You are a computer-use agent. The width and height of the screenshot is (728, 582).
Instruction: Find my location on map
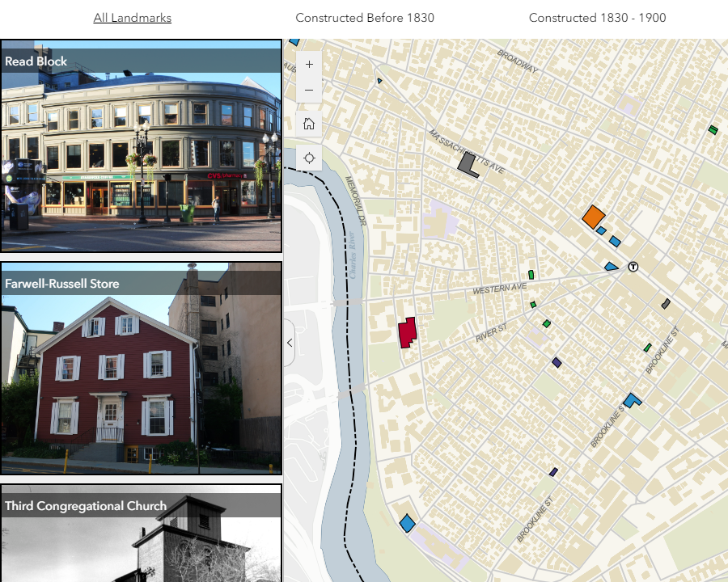pos(309,158)
